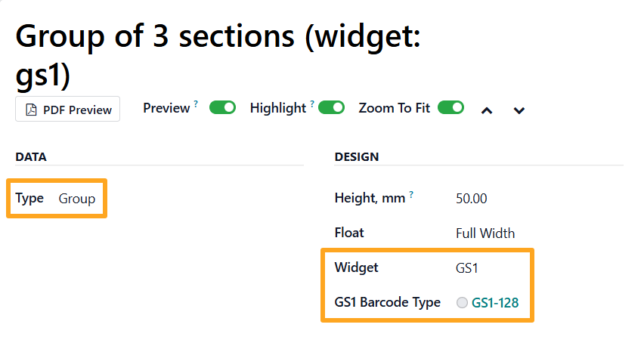Open the GS1-128 barcode type link

[494, 303]
